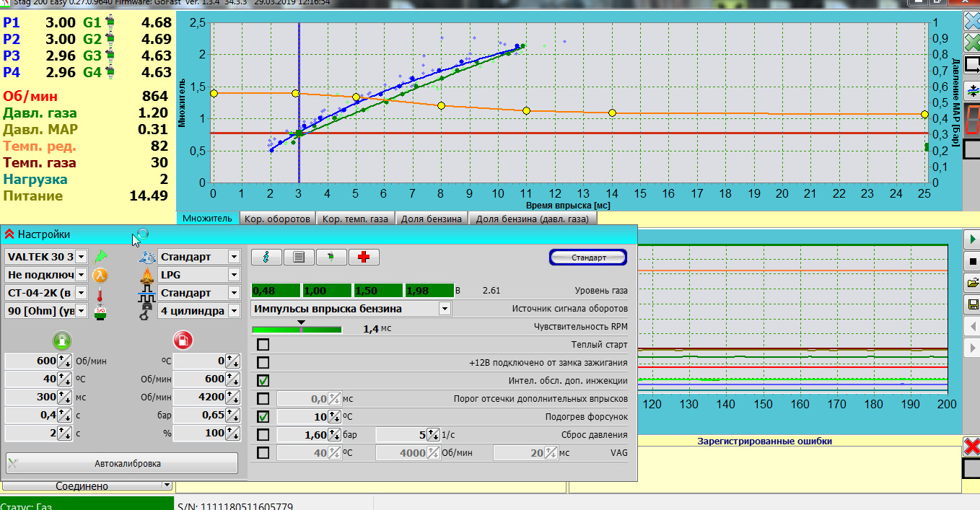Open the Доля бензина (давл. газа) tab
Viewport: 980px width, 510px height.
coord(532,219)
